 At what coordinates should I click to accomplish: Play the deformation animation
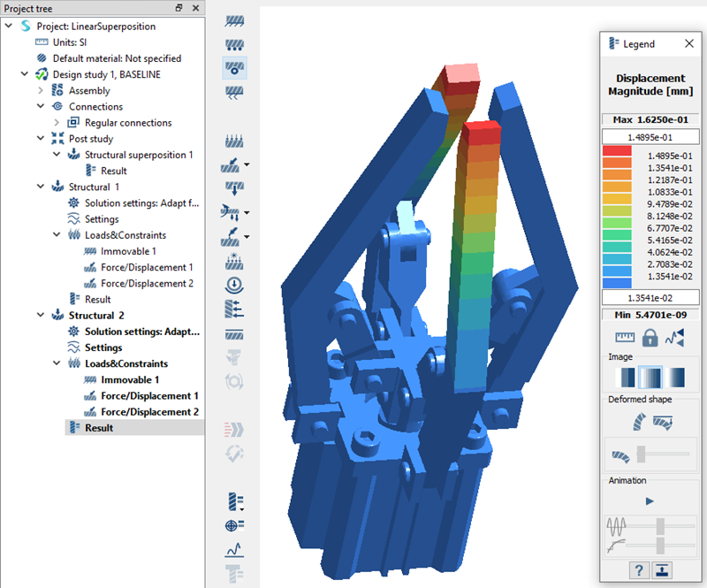pyautogui.click(x=650, y=501)
